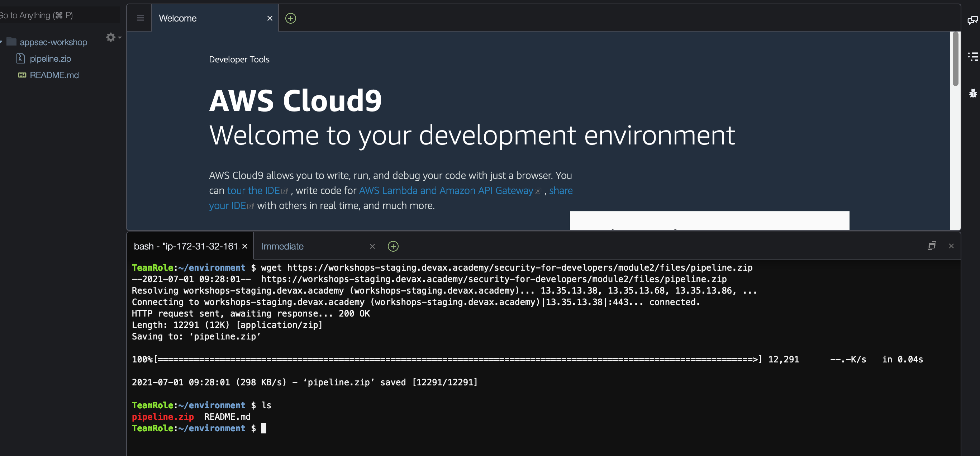This screenshot has width=980, height=456.
Task: Collapse the appsec-workshop folder
Action: click(1, 42)
